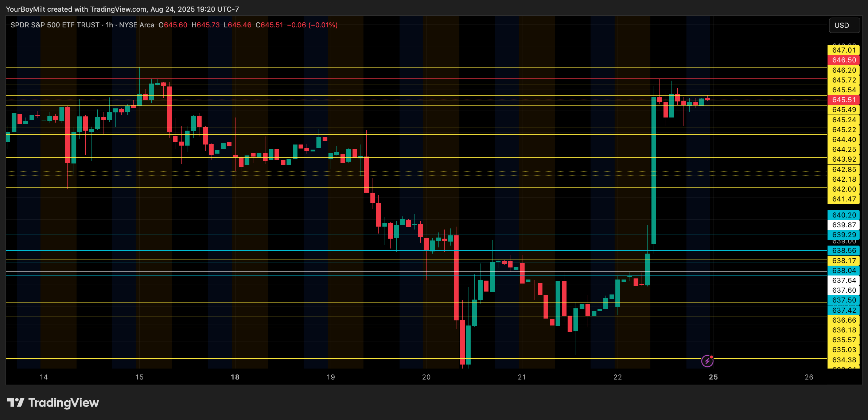Select the cyan 640.20 price label
Screen dimensions: 868x420
(844, 215)
